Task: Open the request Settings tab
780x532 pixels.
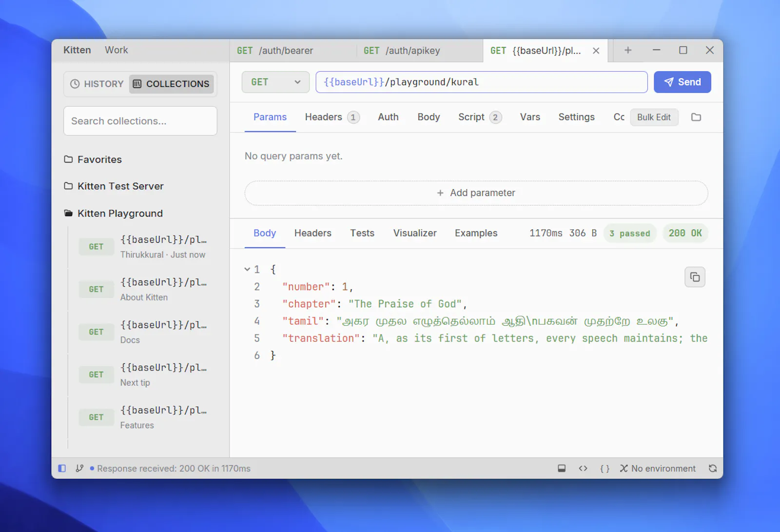Action: point(576,117)
